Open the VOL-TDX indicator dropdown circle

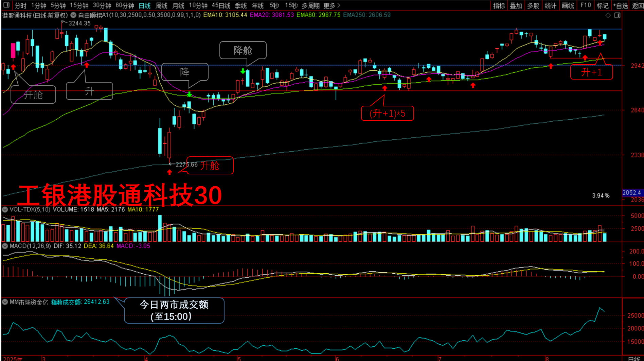click(5, 209)
